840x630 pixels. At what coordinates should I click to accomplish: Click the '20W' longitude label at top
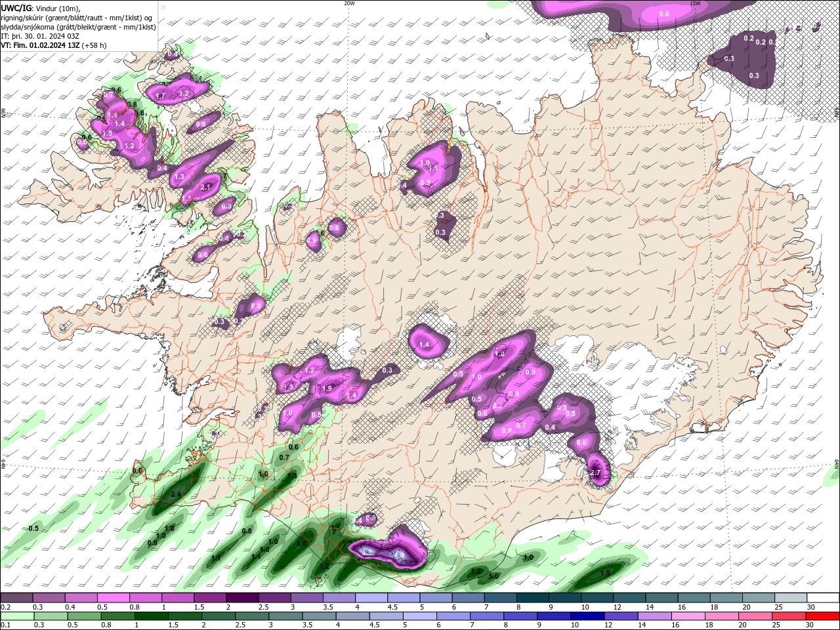pos(350,3)
